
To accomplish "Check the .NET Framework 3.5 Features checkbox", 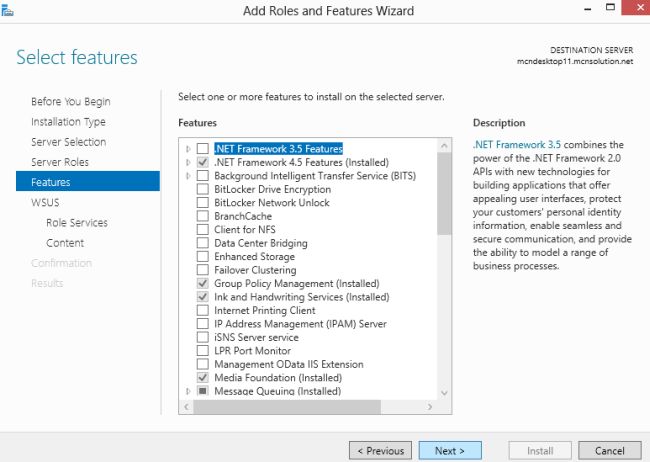I will pos(203,149).
